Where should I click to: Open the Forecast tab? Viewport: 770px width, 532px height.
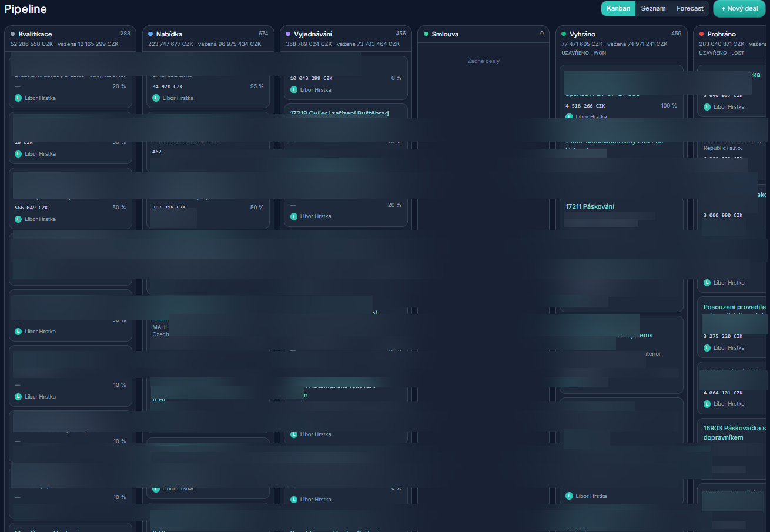(689, 8)
